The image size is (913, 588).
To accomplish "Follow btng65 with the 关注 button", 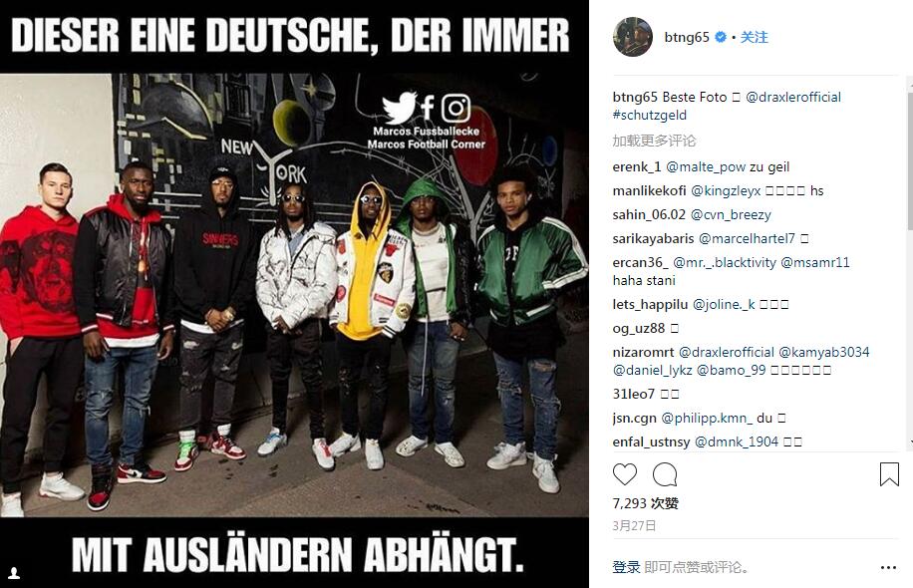I will (x=755, y=37).
